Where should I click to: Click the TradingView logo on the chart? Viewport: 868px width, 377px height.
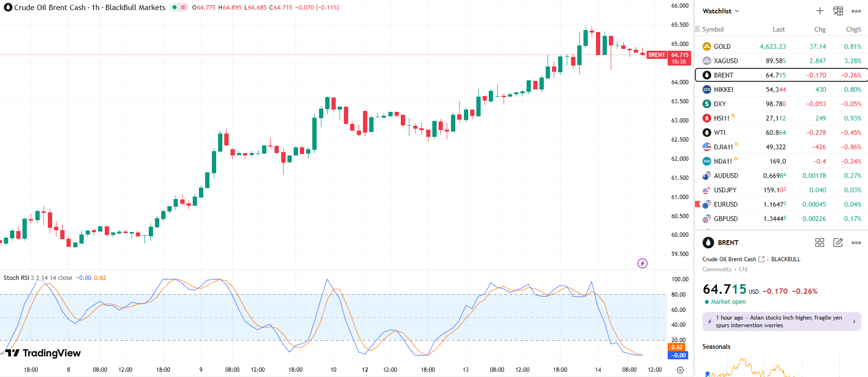pos(43,353)
